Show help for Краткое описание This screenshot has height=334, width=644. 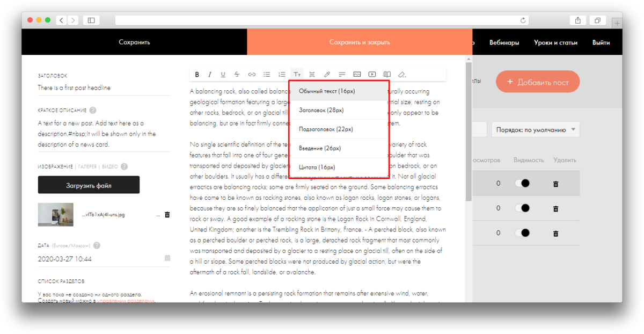[x=93, y=110]
